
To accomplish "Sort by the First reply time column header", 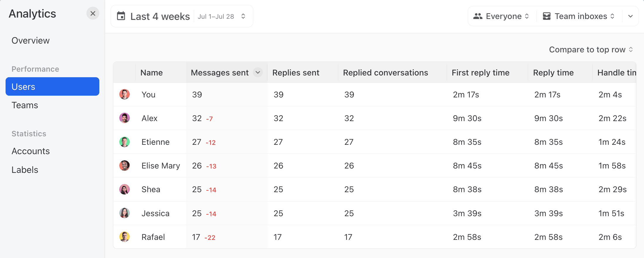I will (481, 73).
